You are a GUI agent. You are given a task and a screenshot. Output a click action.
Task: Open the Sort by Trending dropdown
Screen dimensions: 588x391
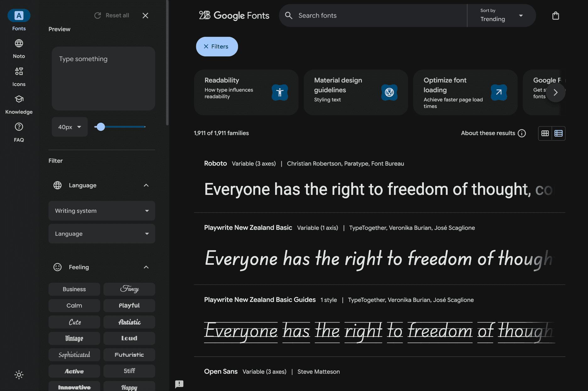coord(501,15)
